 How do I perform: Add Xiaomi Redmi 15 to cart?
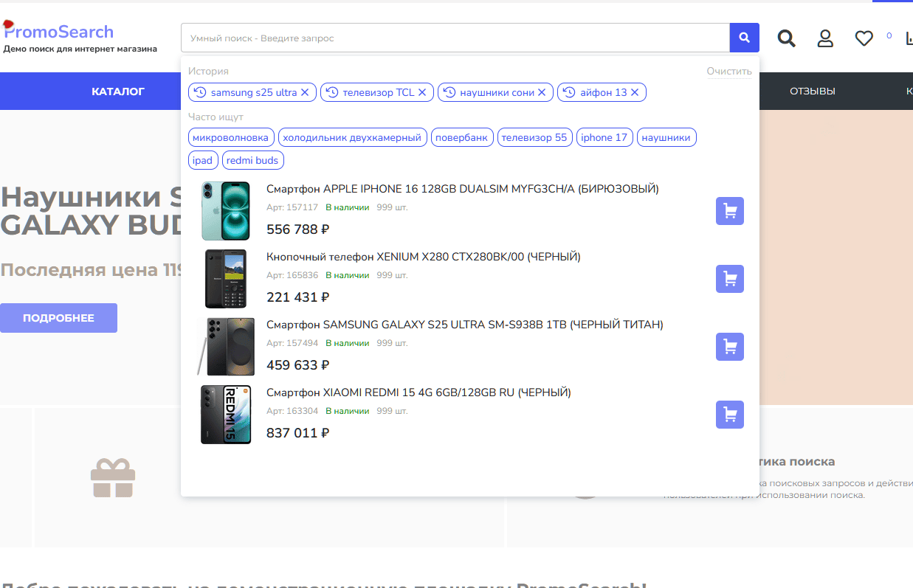[x=729, y=415]
